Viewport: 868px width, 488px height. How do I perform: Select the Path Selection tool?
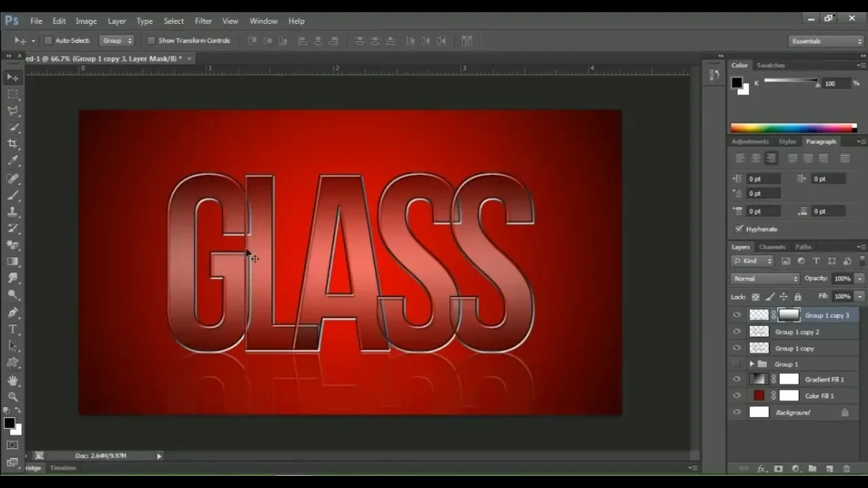tap(13, 346)
